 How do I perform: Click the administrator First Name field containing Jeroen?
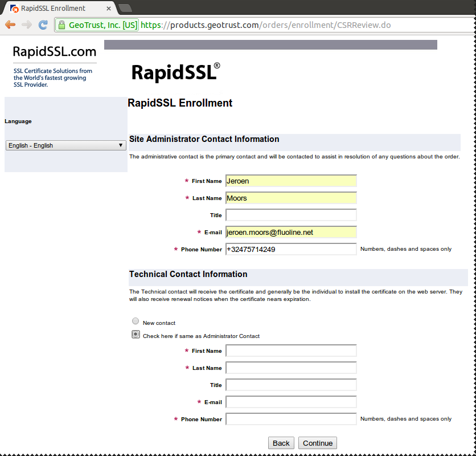pyautogui.click(x=291, y=181)
